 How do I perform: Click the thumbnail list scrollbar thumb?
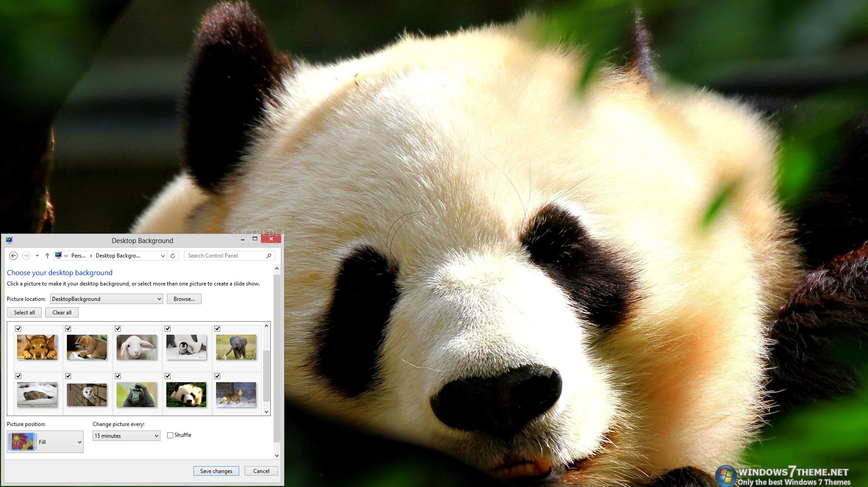pos(266,376)
